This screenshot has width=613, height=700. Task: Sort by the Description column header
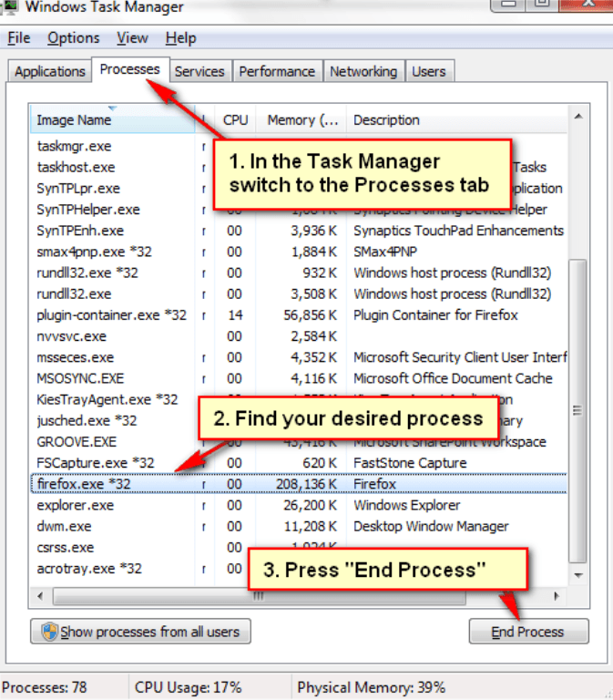click(x=455, y=120)
